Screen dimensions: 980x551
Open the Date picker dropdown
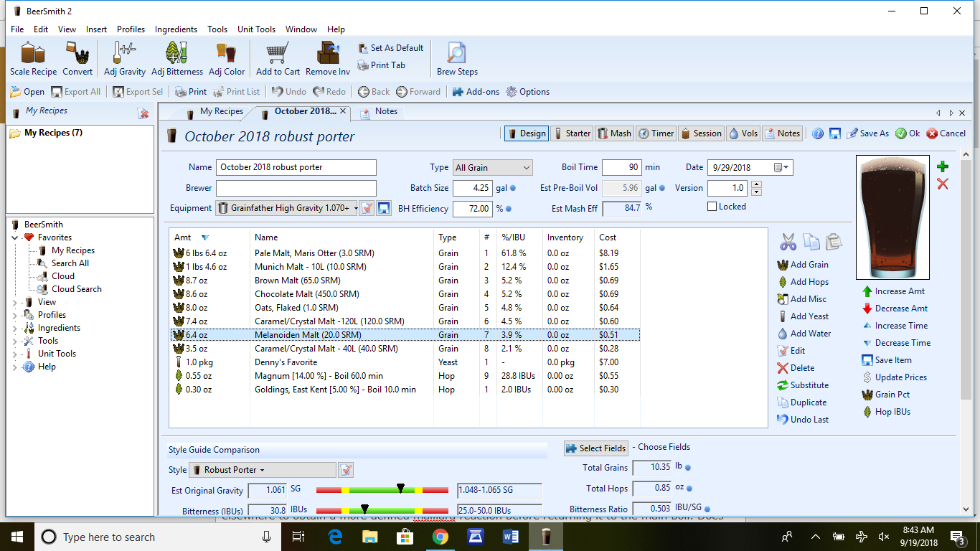(783, 167)
